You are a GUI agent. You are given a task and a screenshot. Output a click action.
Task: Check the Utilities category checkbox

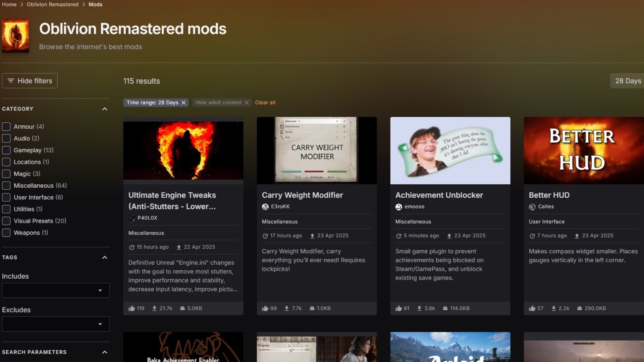[6, 209]
